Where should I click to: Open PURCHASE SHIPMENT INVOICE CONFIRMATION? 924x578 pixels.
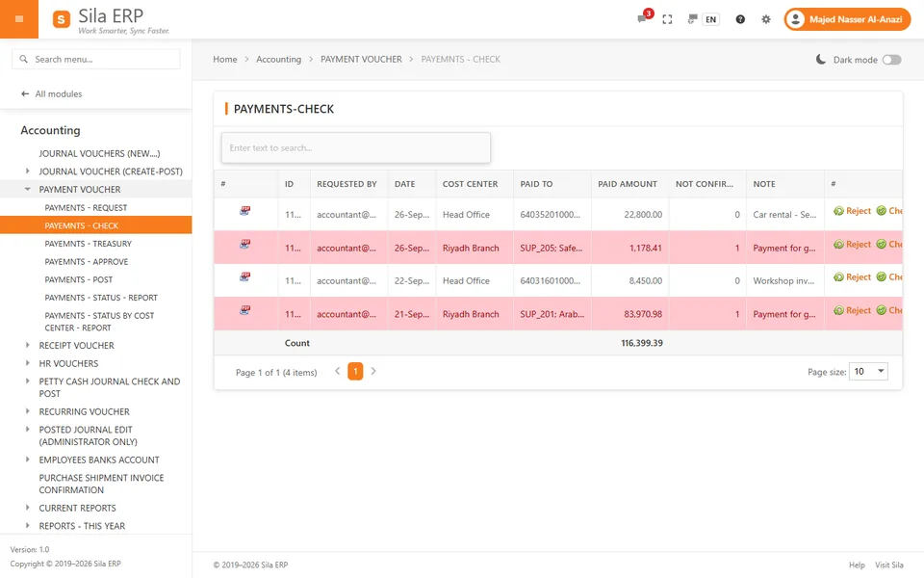(x=101, y=484)
